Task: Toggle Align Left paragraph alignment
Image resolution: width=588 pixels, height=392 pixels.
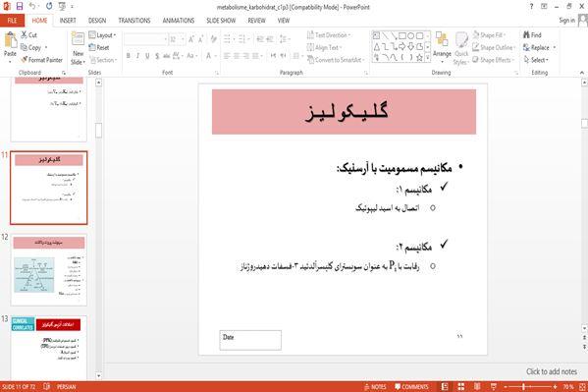Action: (x=227, y=56)
